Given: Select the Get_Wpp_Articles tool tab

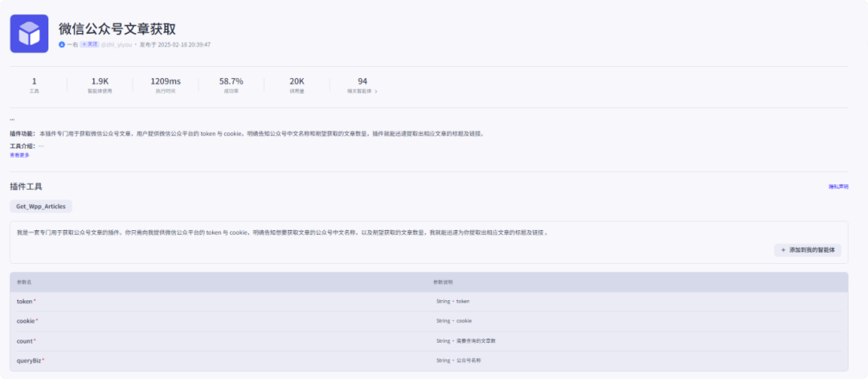Looking at the screenshot, I should click(x=41, y=206).
